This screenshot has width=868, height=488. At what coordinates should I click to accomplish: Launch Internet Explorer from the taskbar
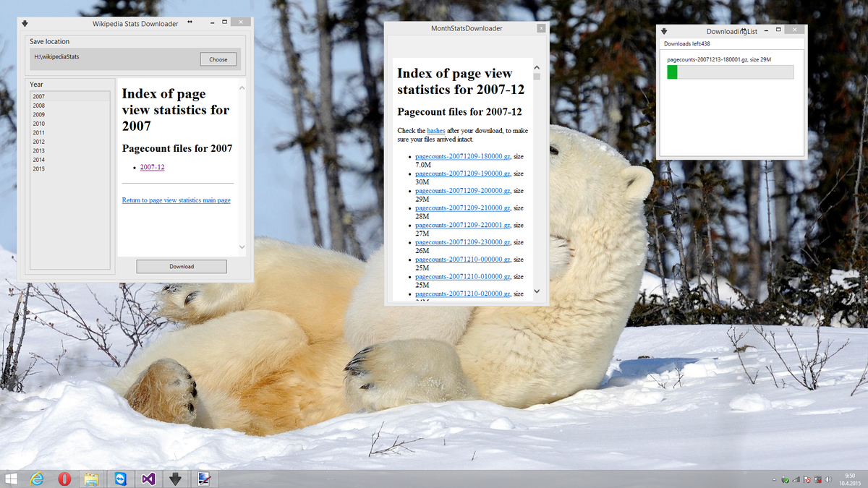37,479
